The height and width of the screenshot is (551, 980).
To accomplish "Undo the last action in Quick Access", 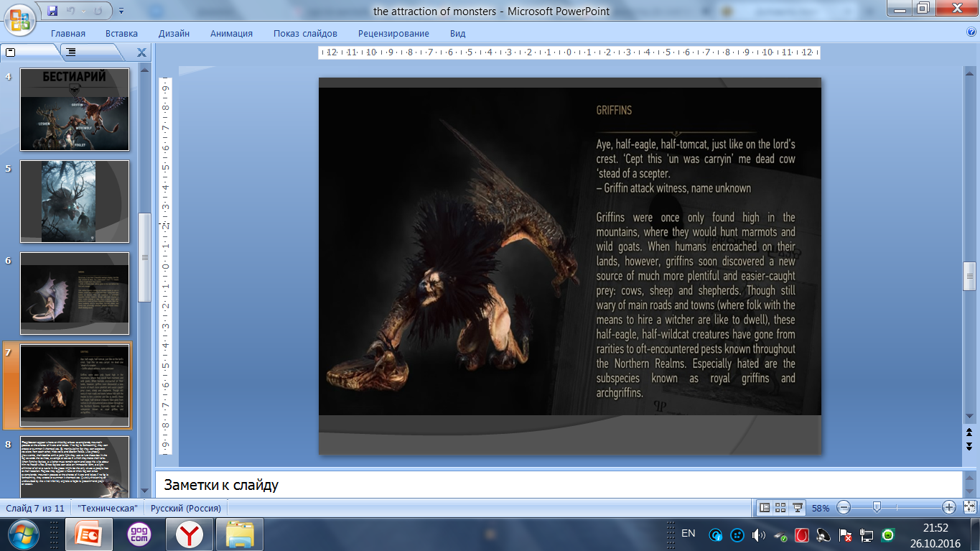I will 70,11.
